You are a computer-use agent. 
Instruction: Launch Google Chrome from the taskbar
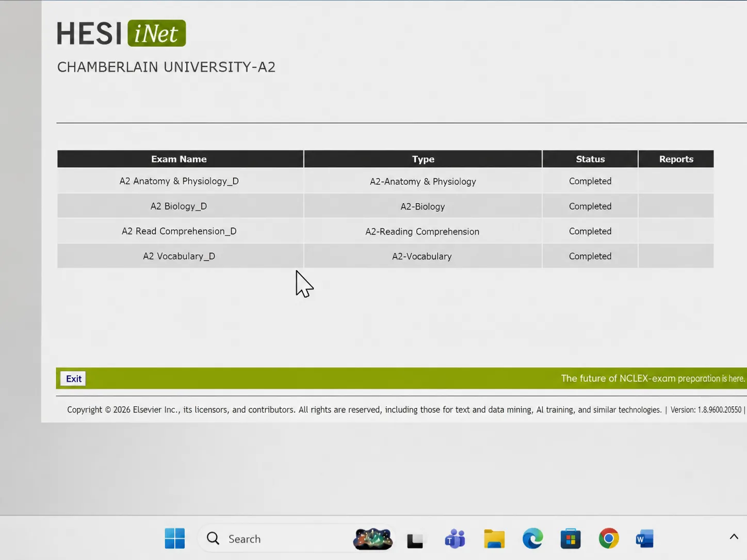point(609,539)
